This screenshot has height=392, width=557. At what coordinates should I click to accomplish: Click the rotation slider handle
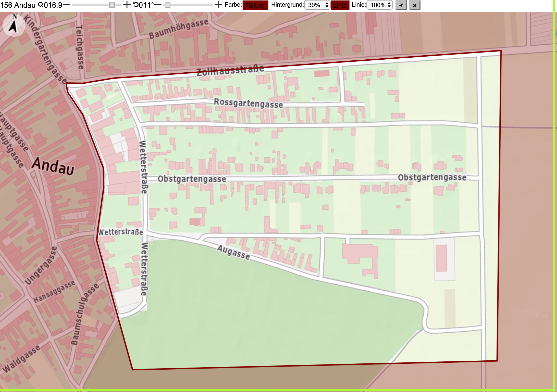coord(167,5)
